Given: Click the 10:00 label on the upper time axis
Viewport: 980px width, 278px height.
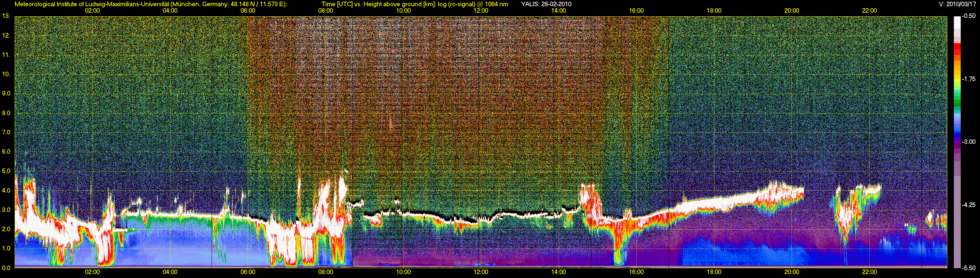Looking at the screenshot, I should [x=403, y=11].
